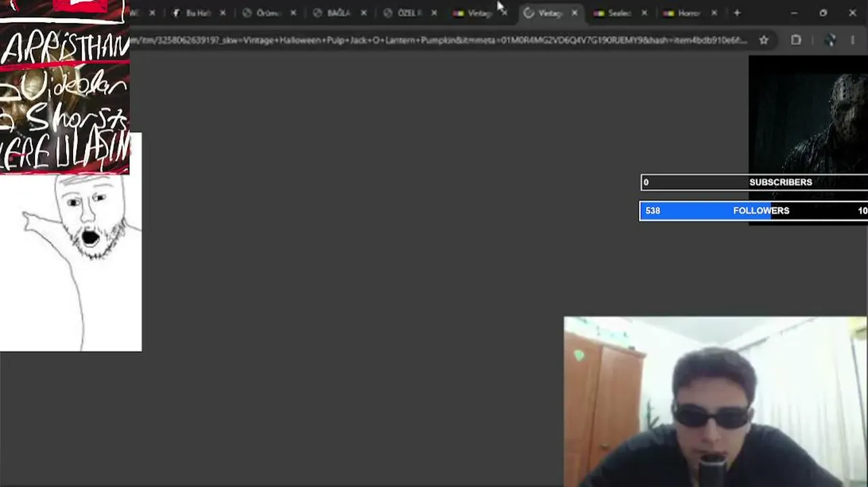Click the FOLLOWERS goal label
The height and width of the screenshot is (487, 868).
761,210
